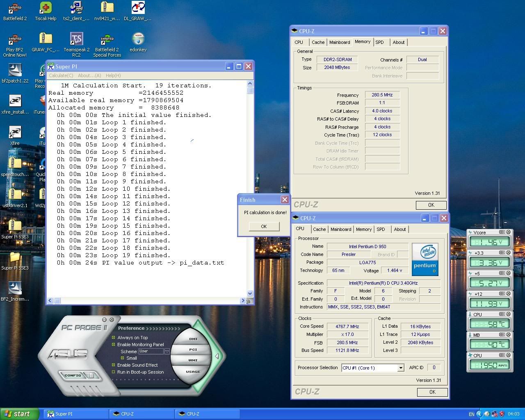Click OK in the CPU-Z Memory window

click(431, 205)
